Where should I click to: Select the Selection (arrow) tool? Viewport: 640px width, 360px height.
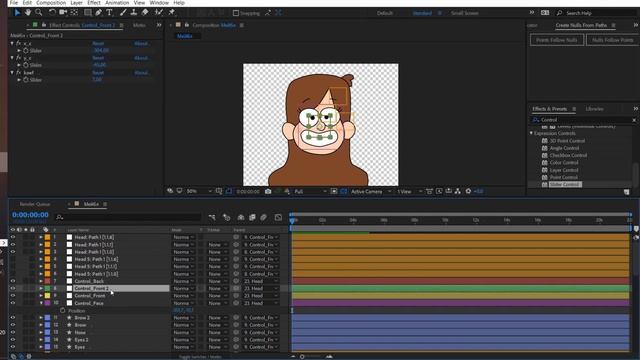[x=17, y=13]
